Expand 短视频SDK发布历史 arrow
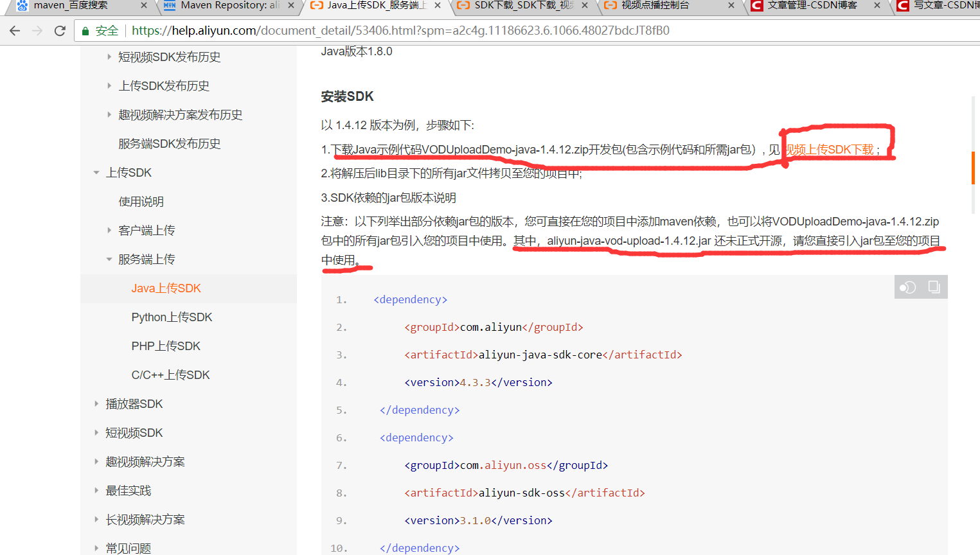 point(109,57)
